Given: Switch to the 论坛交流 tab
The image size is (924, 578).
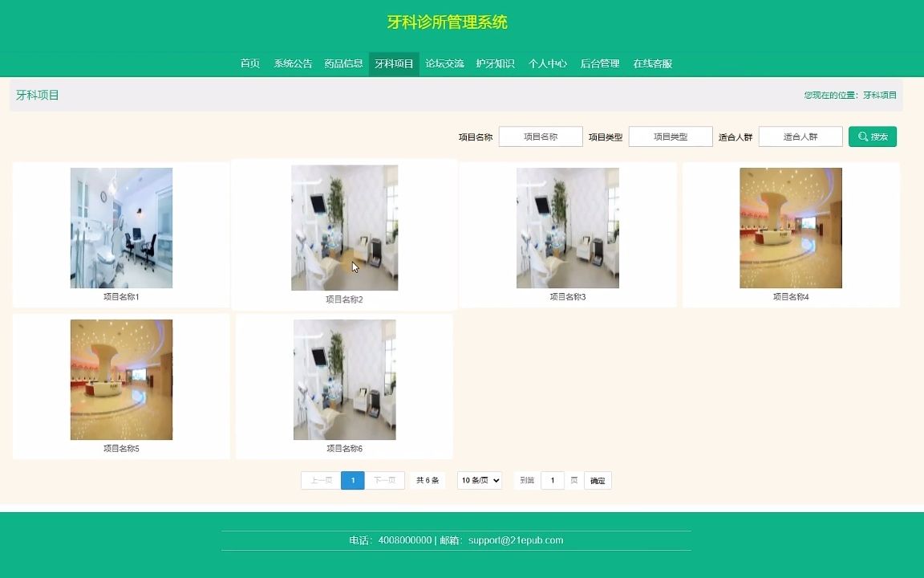Looking at the screenshot, I should pyautogui.click(x=444, y=63).
